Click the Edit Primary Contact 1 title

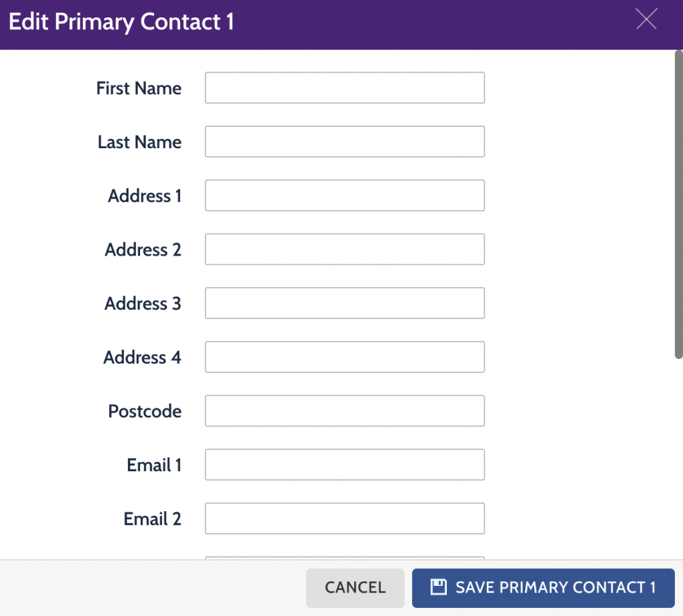tap(121, 22)
